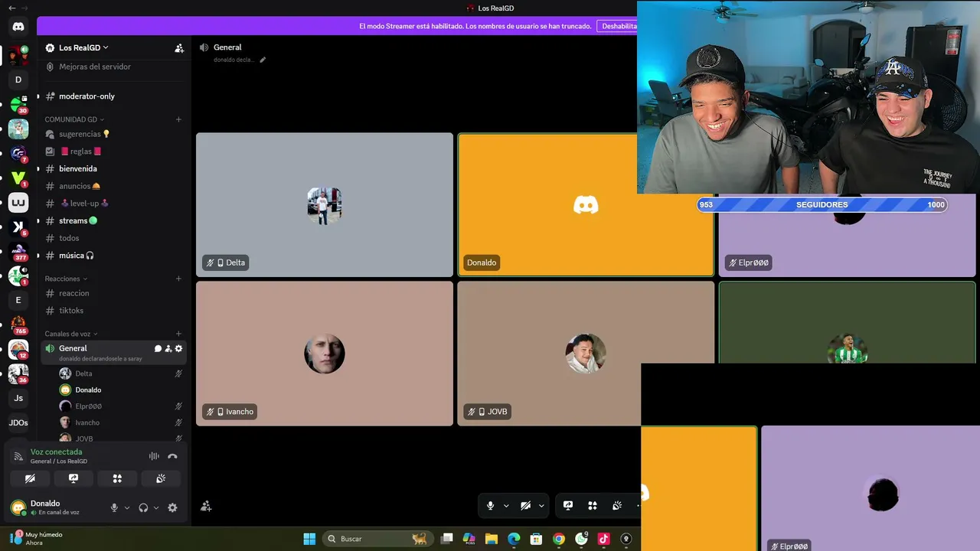
Task: Open the reaccion channel
Action: tap(113, 293)
